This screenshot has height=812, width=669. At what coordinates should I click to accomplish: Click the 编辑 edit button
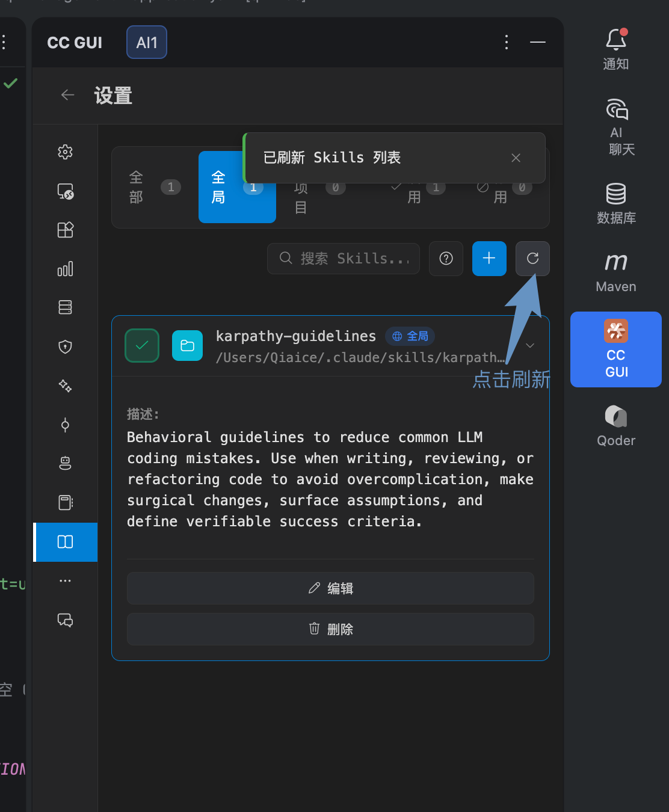[330, 588]
